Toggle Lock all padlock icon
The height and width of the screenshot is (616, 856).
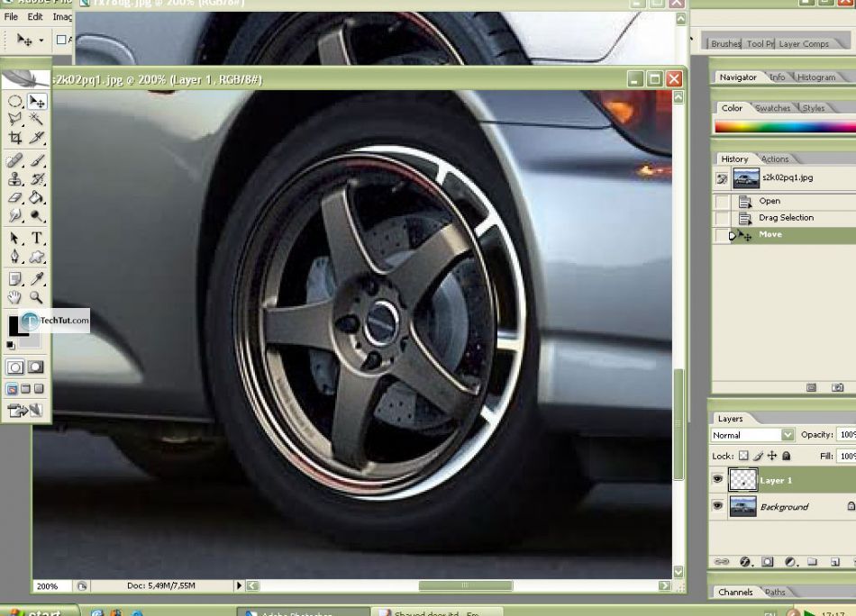click(x=786, y=456)
